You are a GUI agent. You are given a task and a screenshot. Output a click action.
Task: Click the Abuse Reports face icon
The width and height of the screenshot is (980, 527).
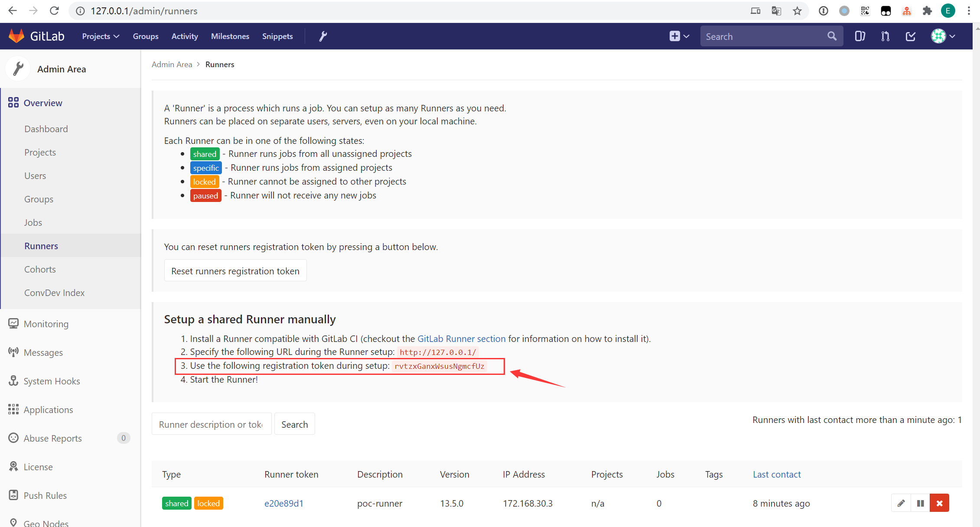pyautogui.click(x=13, y=438)
